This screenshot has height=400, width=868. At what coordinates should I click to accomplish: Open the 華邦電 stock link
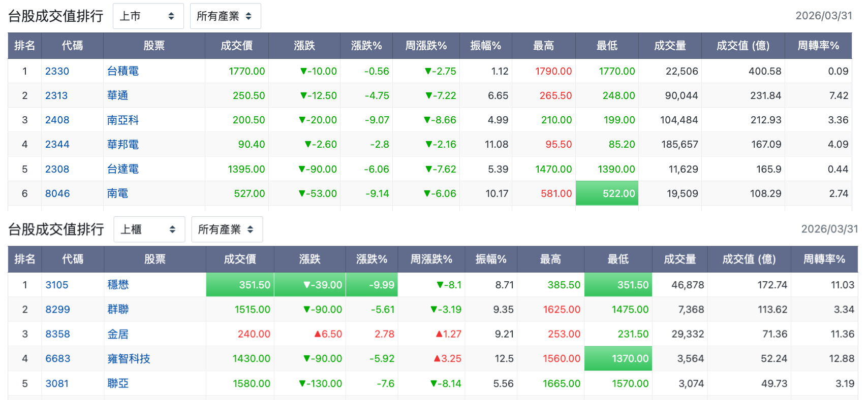point(123,144)
